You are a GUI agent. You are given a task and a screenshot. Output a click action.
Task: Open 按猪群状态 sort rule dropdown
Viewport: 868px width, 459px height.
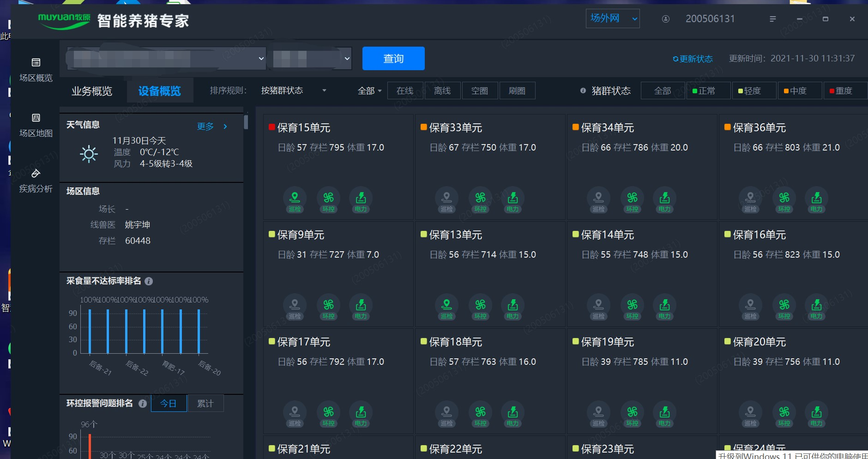(x=294, y=91)
